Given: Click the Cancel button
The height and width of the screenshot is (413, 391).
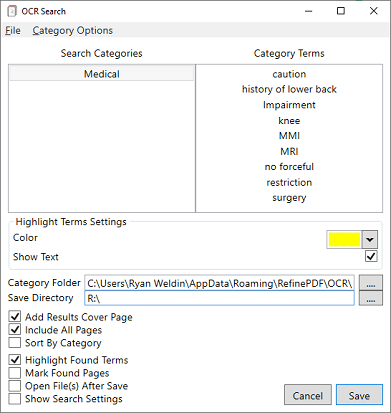Looking at the screenshot, I should click(308, 395).
